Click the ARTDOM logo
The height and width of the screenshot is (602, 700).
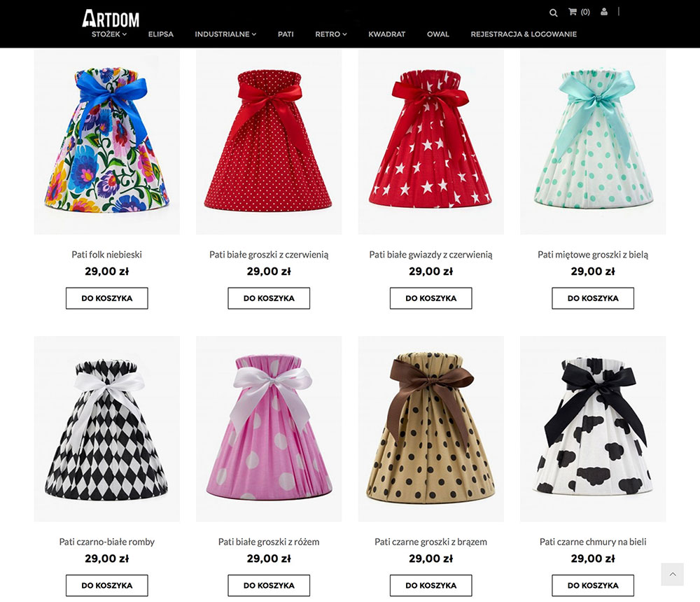[x=111, y=18]
